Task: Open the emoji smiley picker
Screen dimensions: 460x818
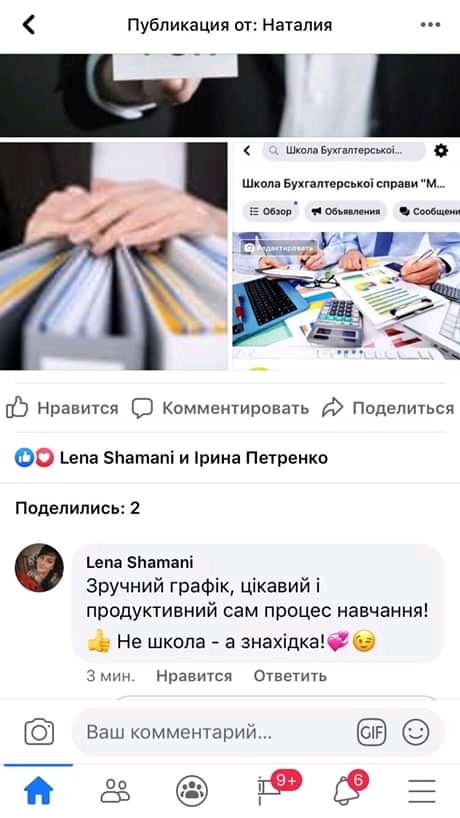Action: [x=416, y=732]
